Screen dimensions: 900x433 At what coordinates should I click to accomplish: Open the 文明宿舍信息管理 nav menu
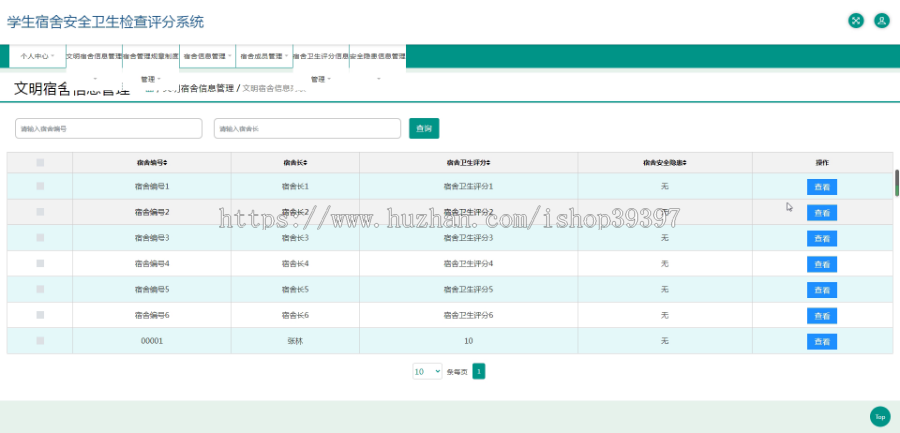95,56
